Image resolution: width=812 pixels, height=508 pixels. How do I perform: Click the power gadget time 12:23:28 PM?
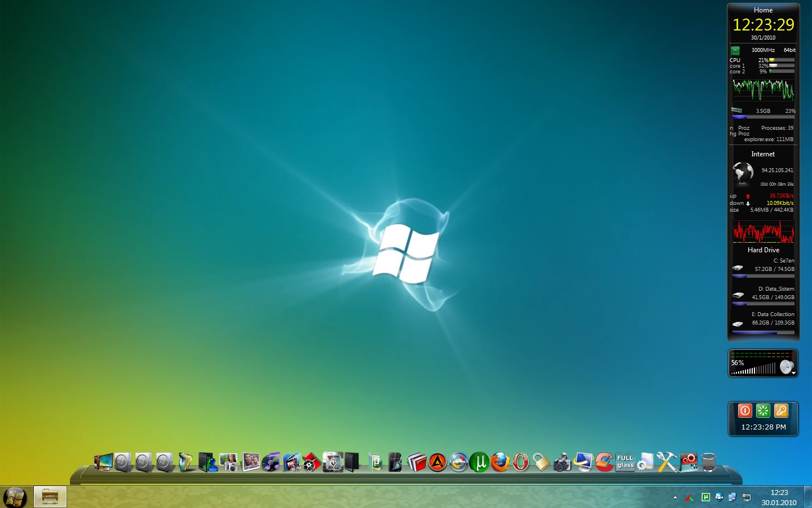tap(764, 427)
